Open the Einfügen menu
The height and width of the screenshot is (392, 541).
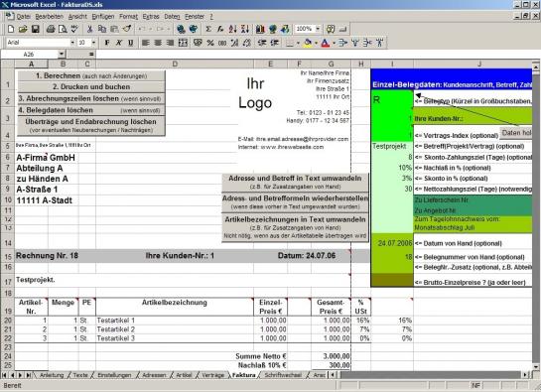pos(103,17)
